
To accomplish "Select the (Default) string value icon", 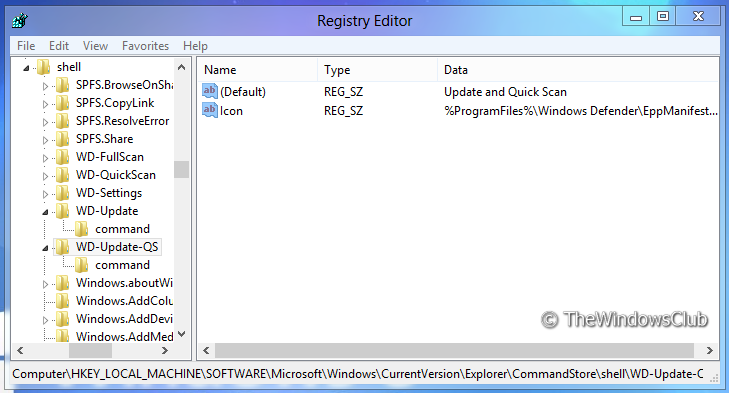I will (x=210, y=91).
